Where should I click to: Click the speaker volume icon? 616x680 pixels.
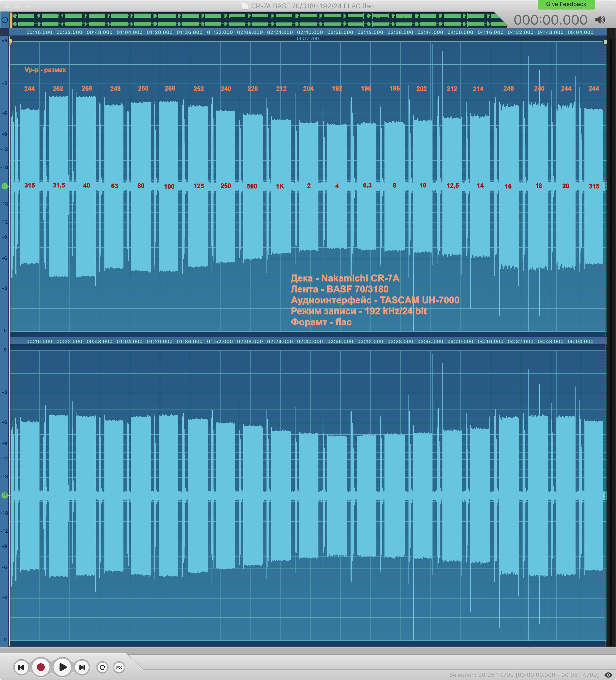click(x=600, y=20)
